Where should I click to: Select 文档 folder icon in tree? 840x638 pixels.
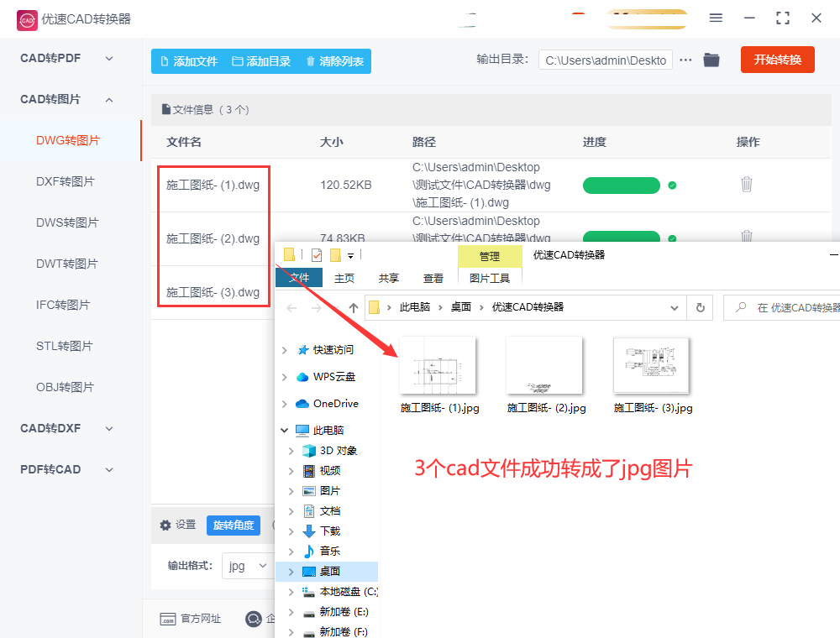[x=309, y=511]
